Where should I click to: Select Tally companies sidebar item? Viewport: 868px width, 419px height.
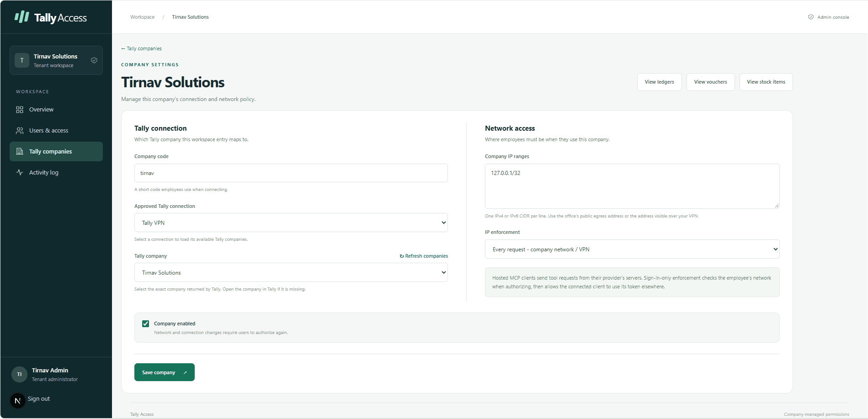click(x=56, y=152)
